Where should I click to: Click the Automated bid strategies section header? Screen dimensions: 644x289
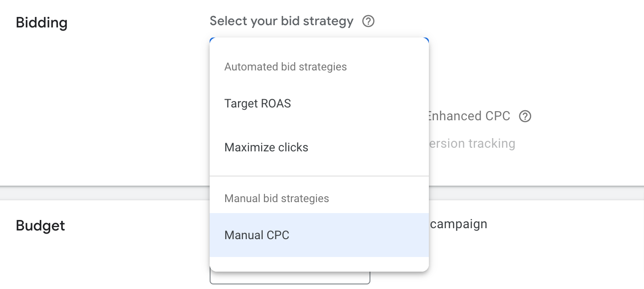coord(285,67)
